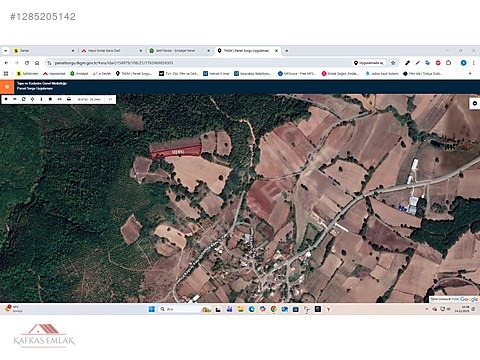
Task: Open the Sahibinden bookmark
Action: (x=28, y=73)
